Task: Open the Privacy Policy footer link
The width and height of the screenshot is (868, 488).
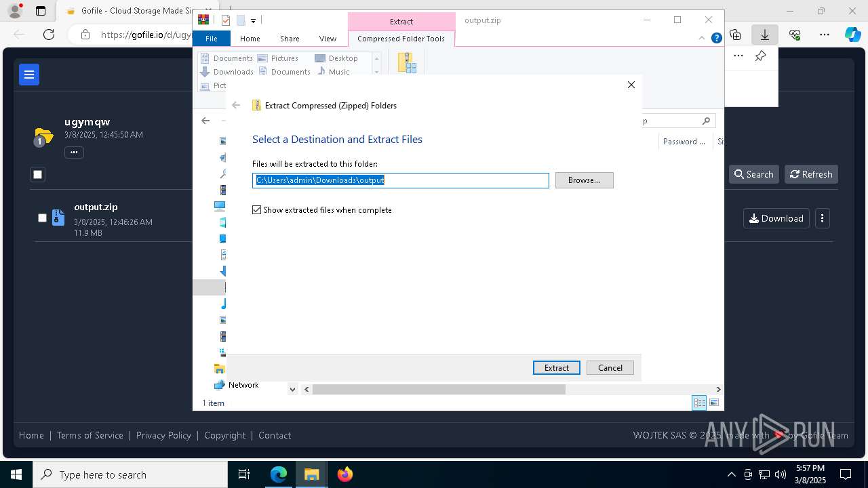Action: tap(163, 435)
